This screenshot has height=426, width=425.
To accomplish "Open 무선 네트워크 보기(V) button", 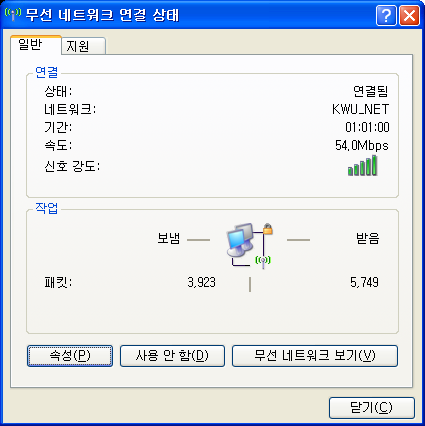I will click(x=315, y=356).
